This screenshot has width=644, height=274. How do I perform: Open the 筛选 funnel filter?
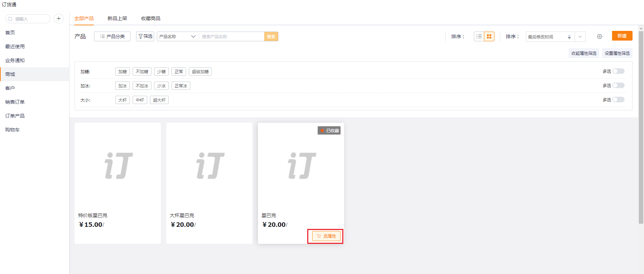click(x=145, y=36)
